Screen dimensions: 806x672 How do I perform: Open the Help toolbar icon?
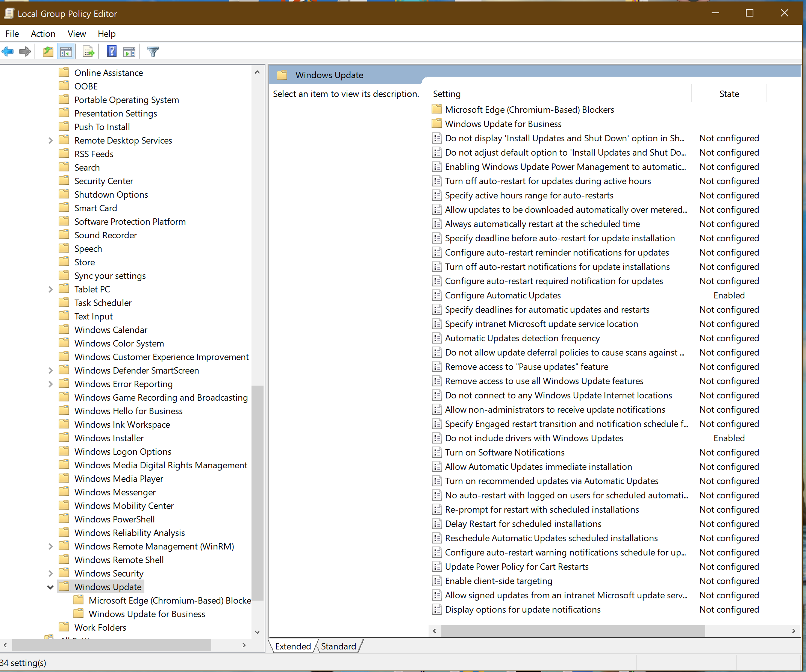pos(112,51)
